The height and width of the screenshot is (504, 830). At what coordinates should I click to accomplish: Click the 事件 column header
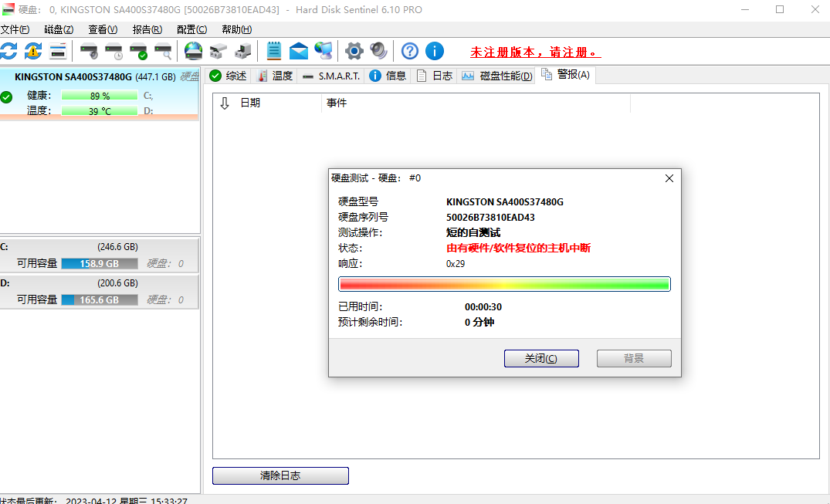click(x=337, y=103)
